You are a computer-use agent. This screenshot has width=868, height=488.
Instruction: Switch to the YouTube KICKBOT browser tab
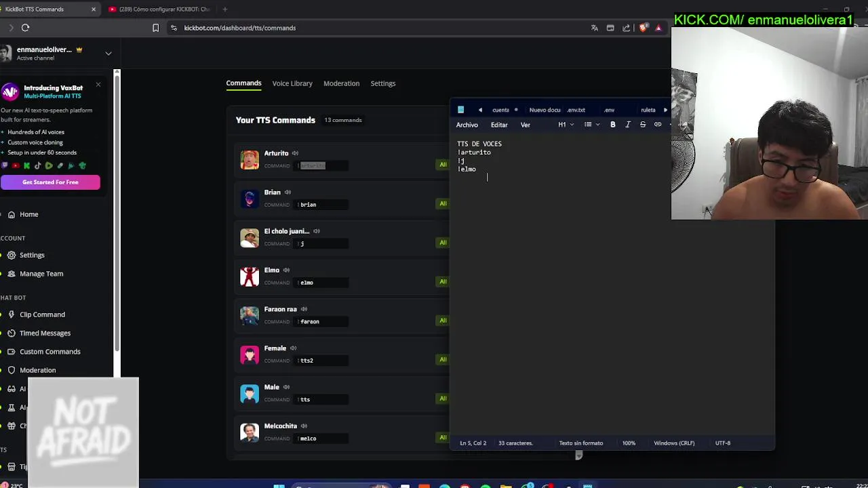click(159, 9)
